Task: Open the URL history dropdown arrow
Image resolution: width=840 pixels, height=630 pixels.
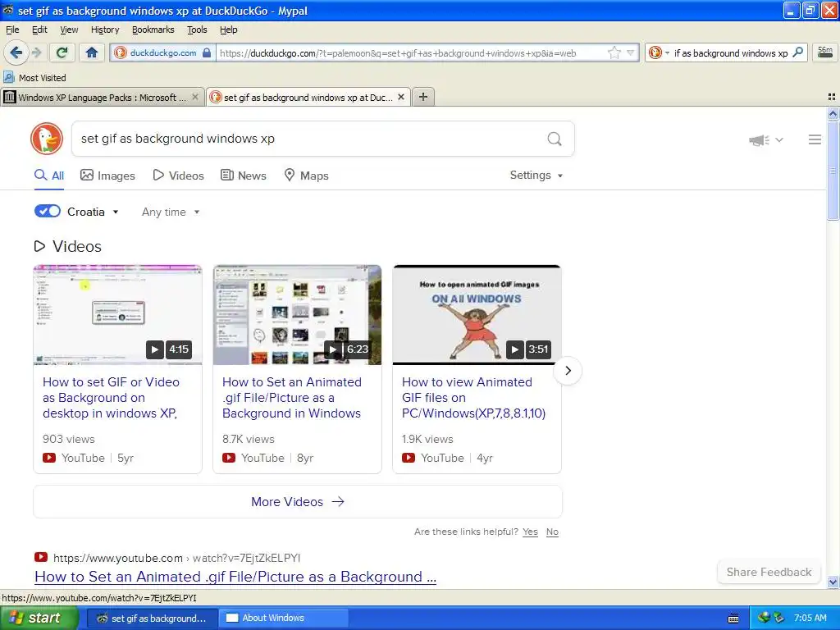Action: coord(631,52)
